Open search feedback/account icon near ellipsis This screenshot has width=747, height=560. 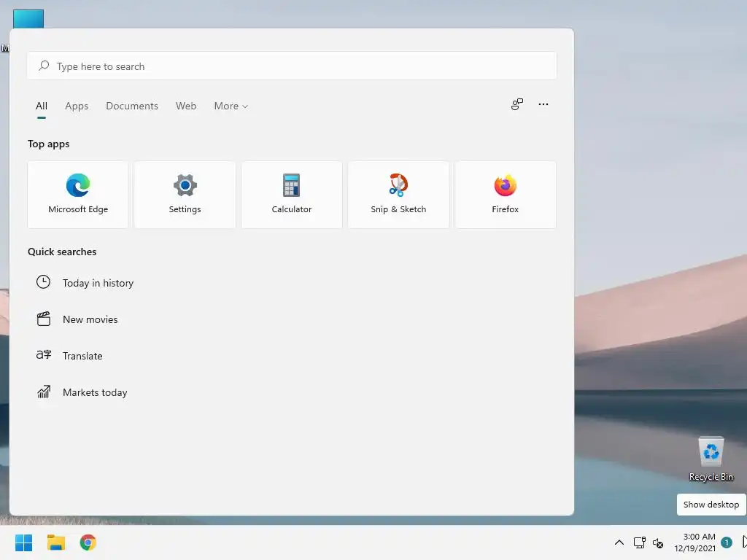click(x=517, y=104)
